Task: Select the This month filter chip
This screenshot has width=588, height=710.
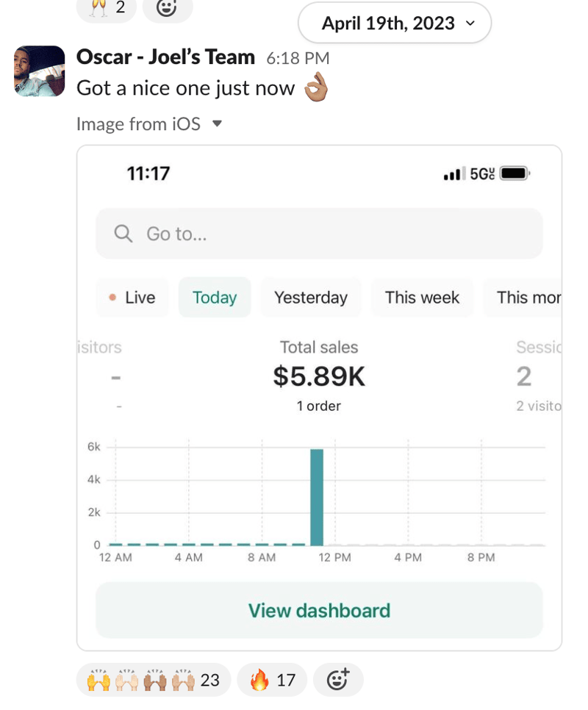Action: 523,298
